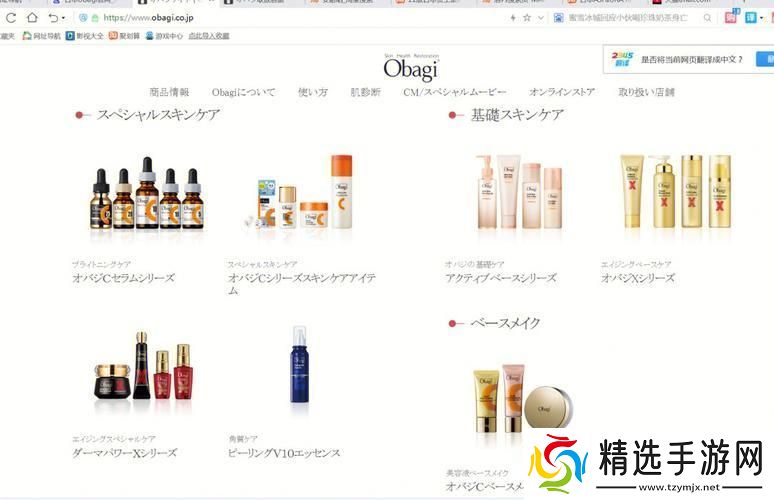Viewport: 774px width, 500px height.
Task: Click the blue translate-page button
Action: click(x=765, y=59)
